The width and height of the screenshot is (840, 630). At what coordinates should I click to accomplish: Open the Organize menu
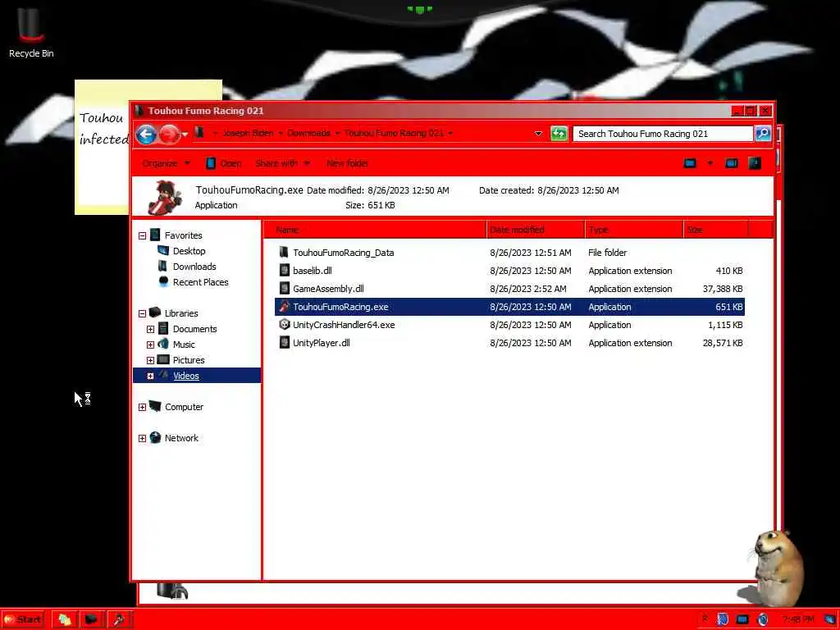[x=166, y=163]
